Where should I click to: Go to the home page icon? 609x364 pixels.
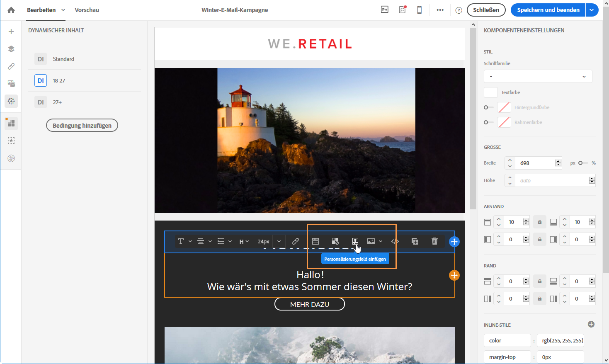11,10
